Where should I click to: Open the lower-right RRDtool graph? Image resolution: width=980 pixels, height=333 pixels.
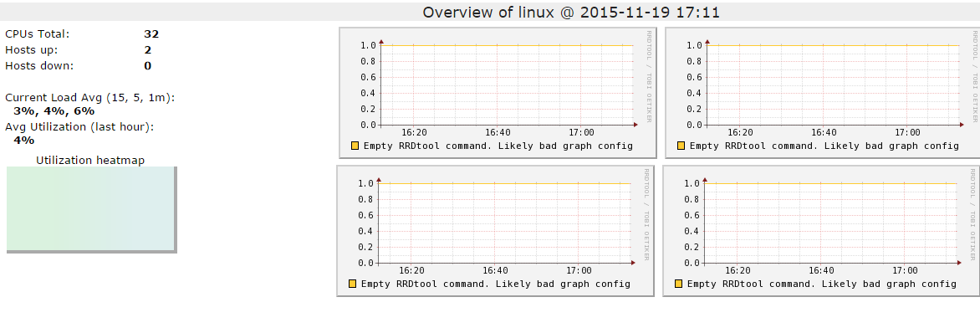(x=821, y=231)
